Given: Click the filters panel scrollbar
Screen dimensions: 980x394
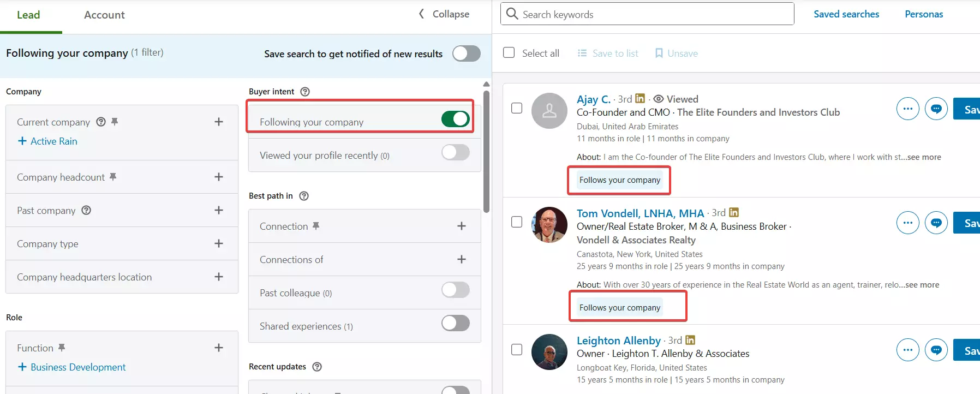Looking at the screenshot, I should (486, 152).
